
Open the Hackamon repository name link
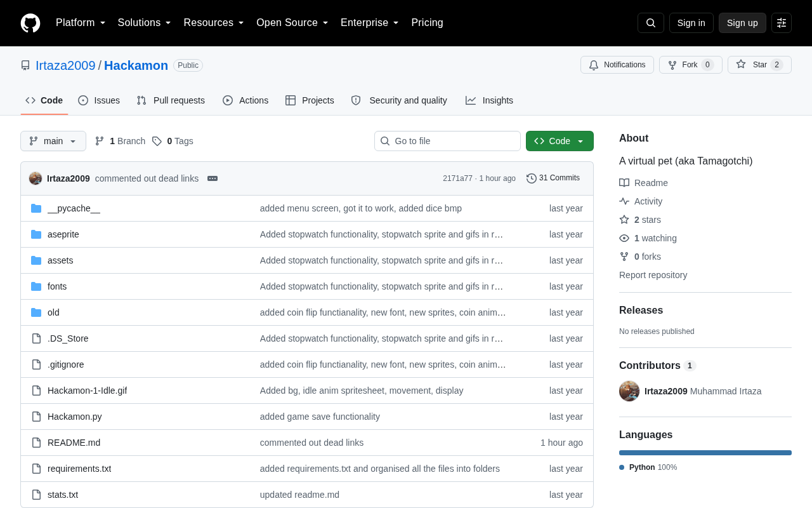point(136,65)
